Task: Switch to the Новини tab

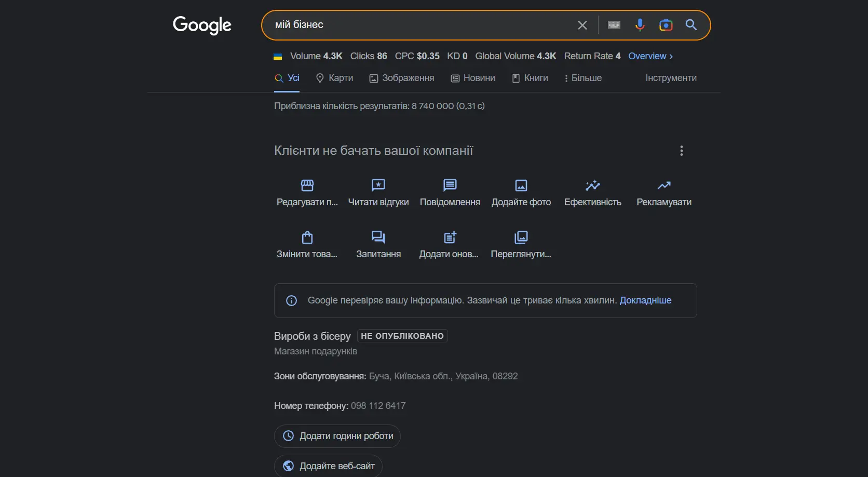Action: pyautogui.click(x=473, y=78)
